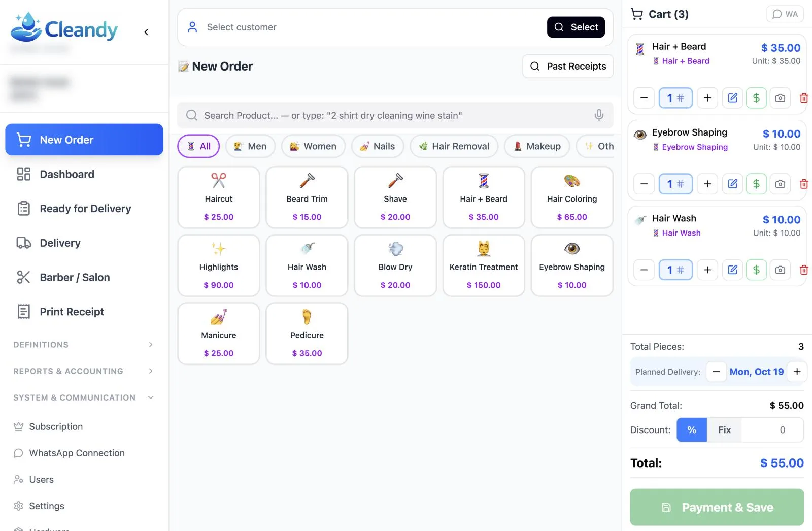Change price of Eyebrow Shaping item

756,184
